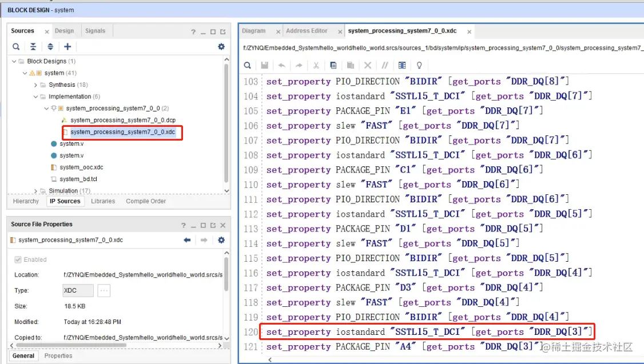Collapse the Block Designs node
Screen dimensions: 644x364
(x=14, y=61)
